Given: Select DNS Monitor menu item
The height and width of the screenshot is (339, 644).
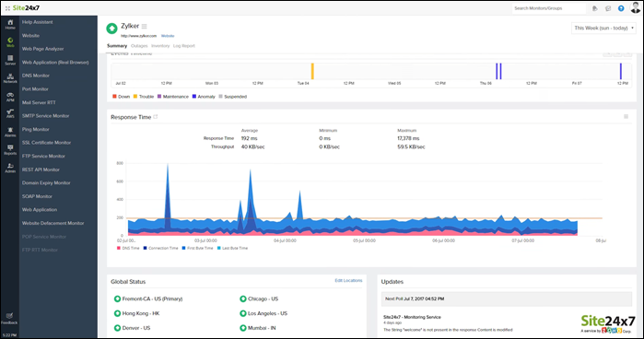Looking at the screenshot, I should tap(36, 76).
